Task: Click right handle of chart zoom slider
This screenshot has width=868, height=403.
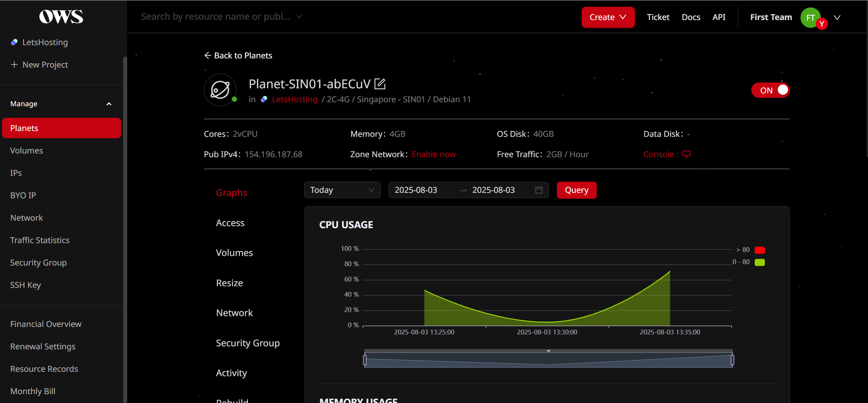Action: pos(732,360)
